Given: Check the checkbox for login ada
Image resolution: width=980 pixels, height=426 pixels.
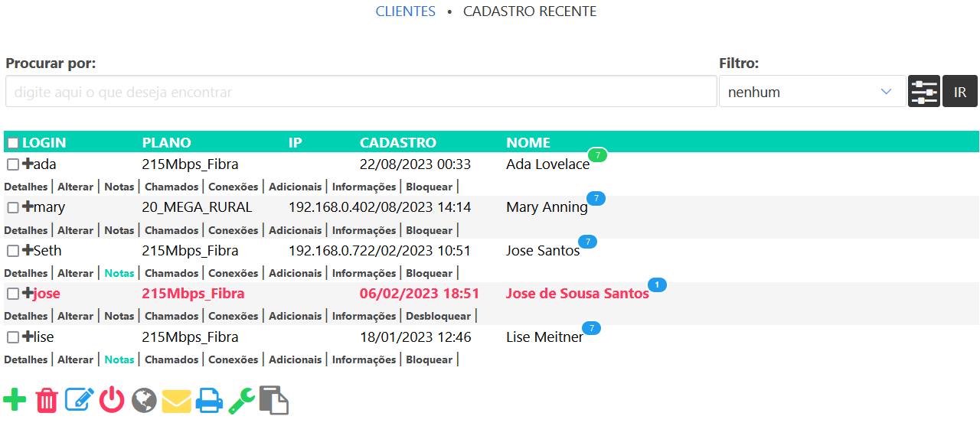Looking at the screenshot, I should [13, 164].
